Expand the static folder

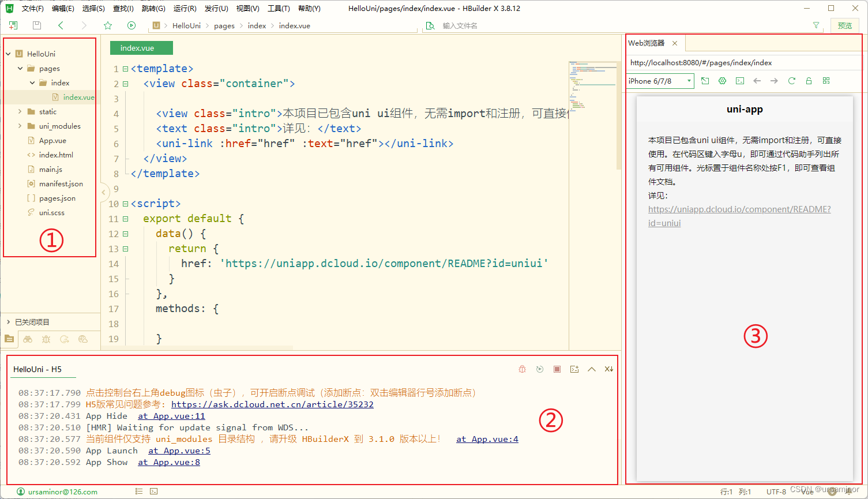click(x=20, y=111)
